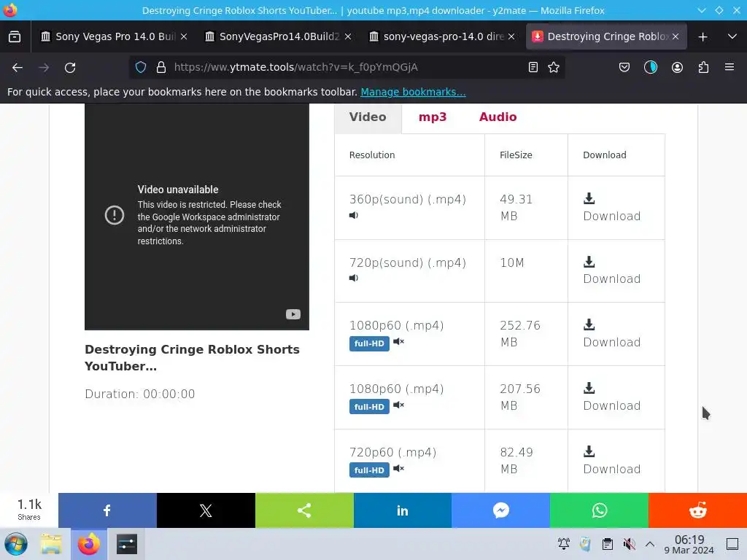Click the video unavailable warning icon

coord(115,215)
